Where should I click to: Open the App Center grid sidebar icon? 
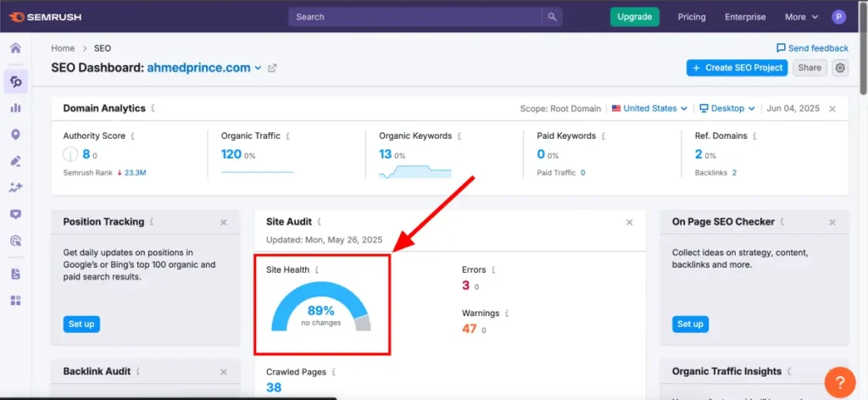[x=15, y=300]
